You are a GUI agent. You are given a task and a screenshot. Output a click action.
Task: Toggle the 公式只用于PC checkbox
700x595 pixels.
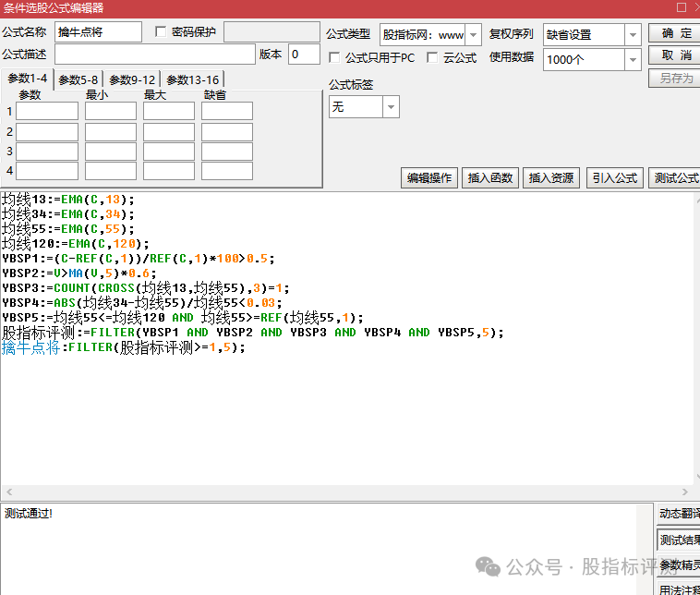335,57
